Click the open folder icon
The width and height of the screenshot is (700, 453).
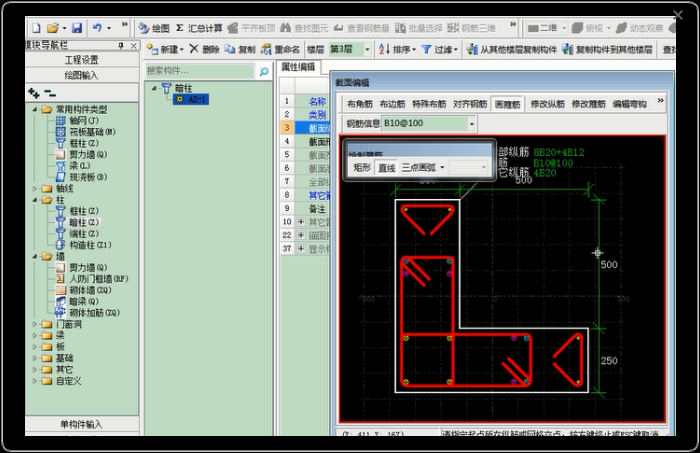click(x=53, y=29)
